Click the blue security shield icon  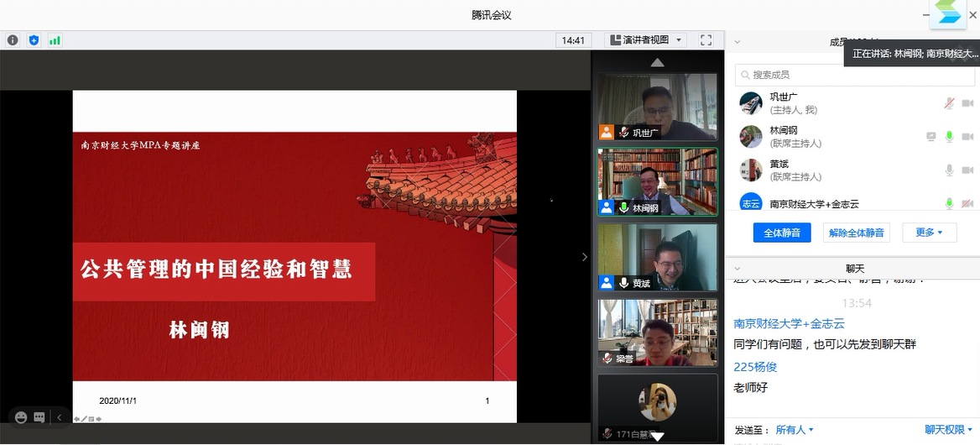pyautogui.click(x=34, y=39)
